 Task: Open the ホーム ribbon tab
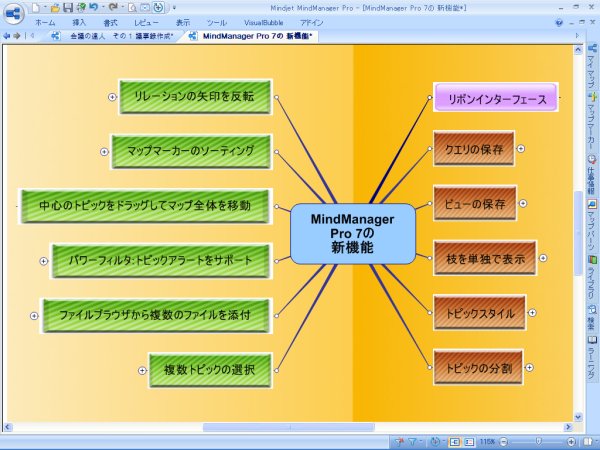click(45, 23)
